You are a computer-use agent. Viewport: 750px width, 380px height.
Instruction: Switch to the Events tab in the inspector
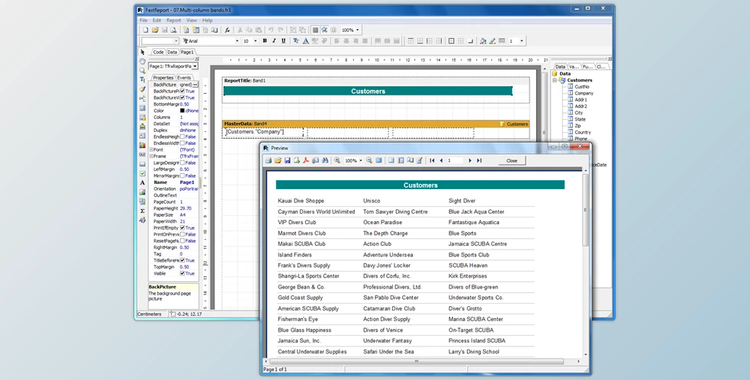click(x=184, y=78)
